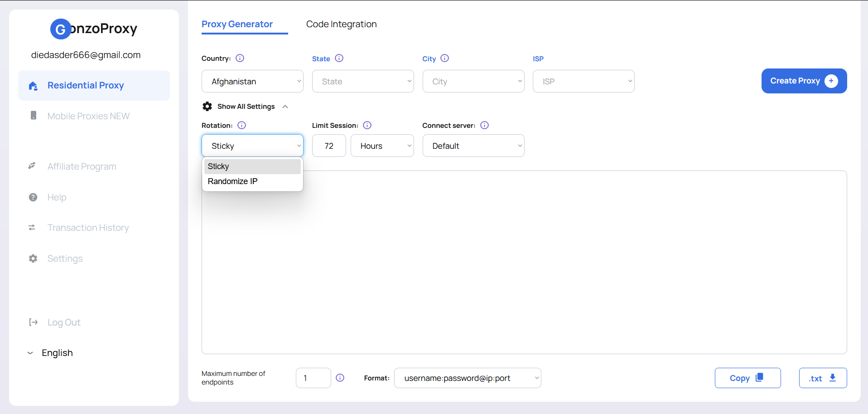Click the maximum endpoints info icon
868x414 pixels.
[340, 378]
